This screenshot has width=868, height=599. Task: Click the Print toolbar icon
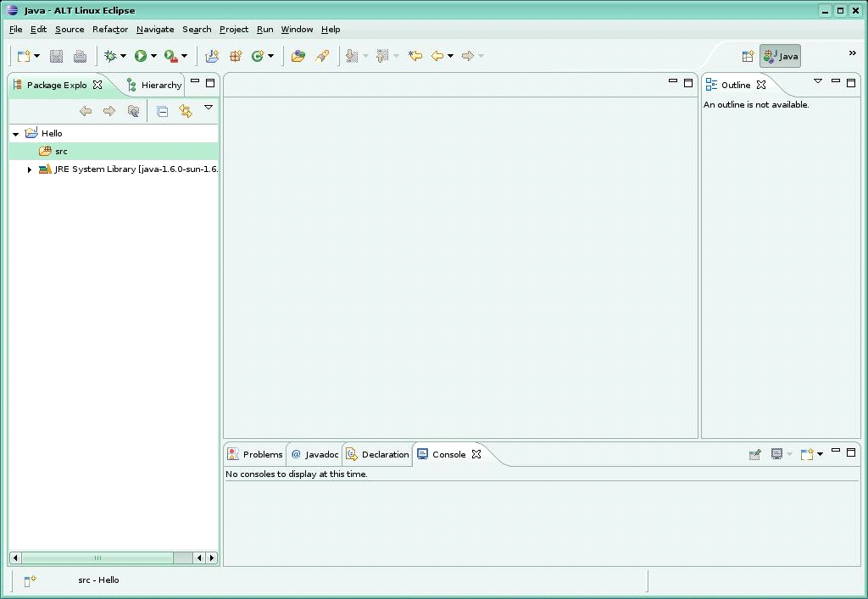81,56
